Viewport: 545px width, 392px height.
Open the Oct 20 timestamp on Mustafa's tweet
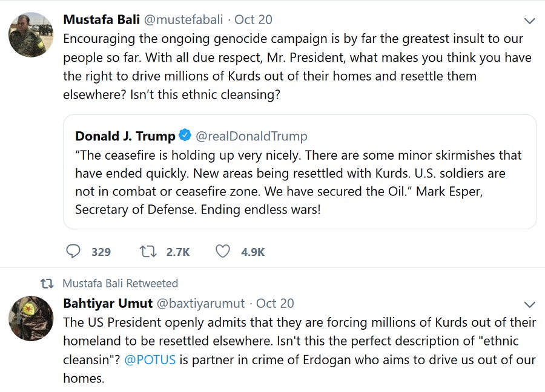[253, 19]
